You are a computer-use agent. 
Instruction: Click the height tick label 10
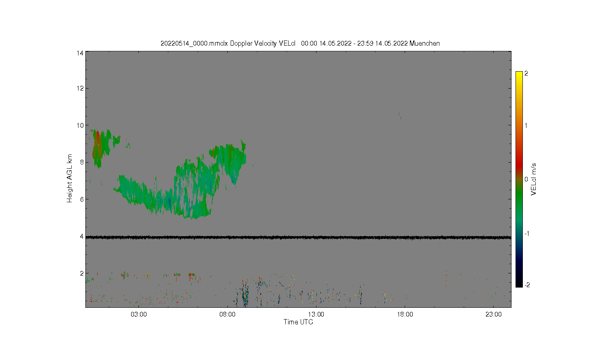[x=80, y=125]
